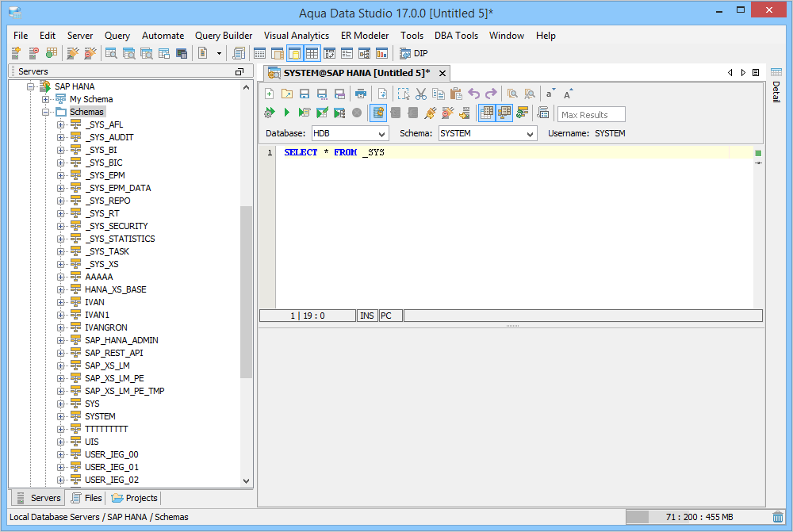This screenshot has height=532, width=793.
Task: Click the Execute Edit pencil grid icon
Action: point(322,113)
